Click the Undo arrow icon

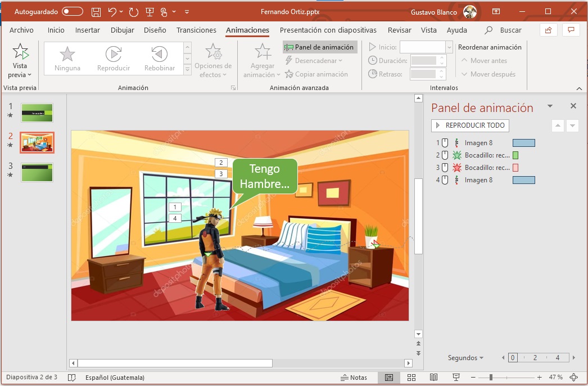[x=112, y=12]
